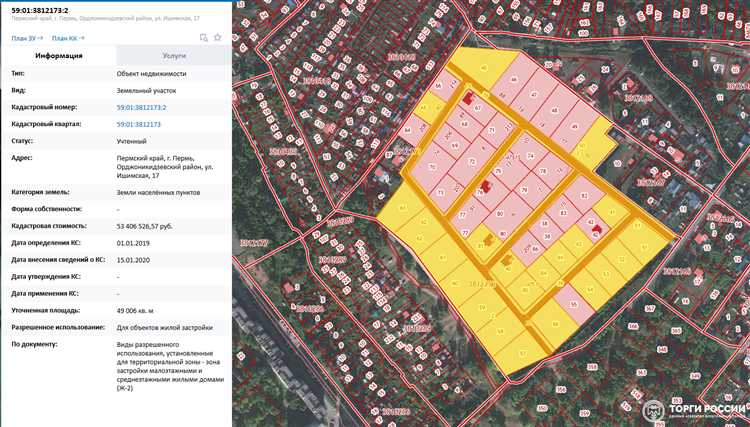The image size is (750, 427).
Task: Select yellow plot 57 at the bottom
Action: pos(523,354)
